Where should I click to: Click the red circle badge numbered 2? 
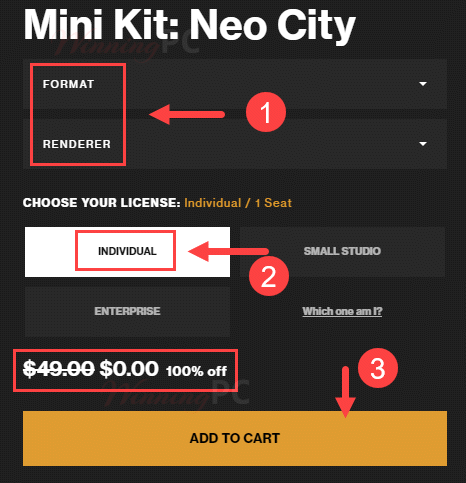(269, 276)
